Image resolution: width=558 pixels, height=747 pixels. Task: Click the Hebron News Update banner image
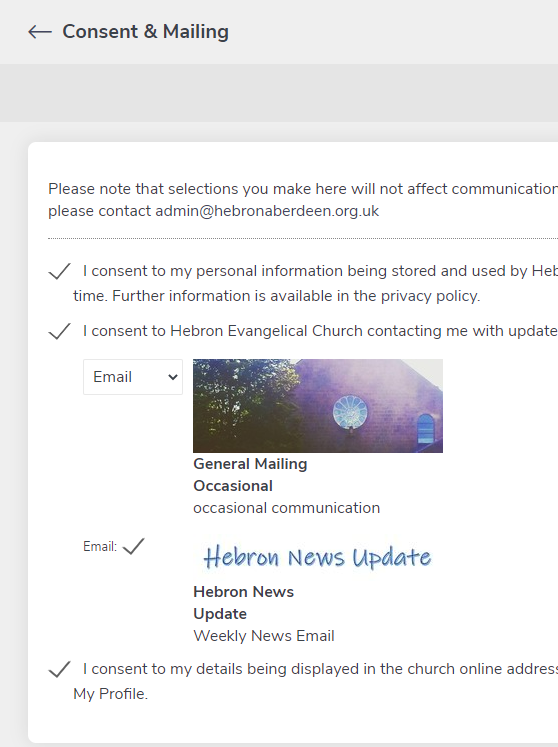click(x=318, y=557)
